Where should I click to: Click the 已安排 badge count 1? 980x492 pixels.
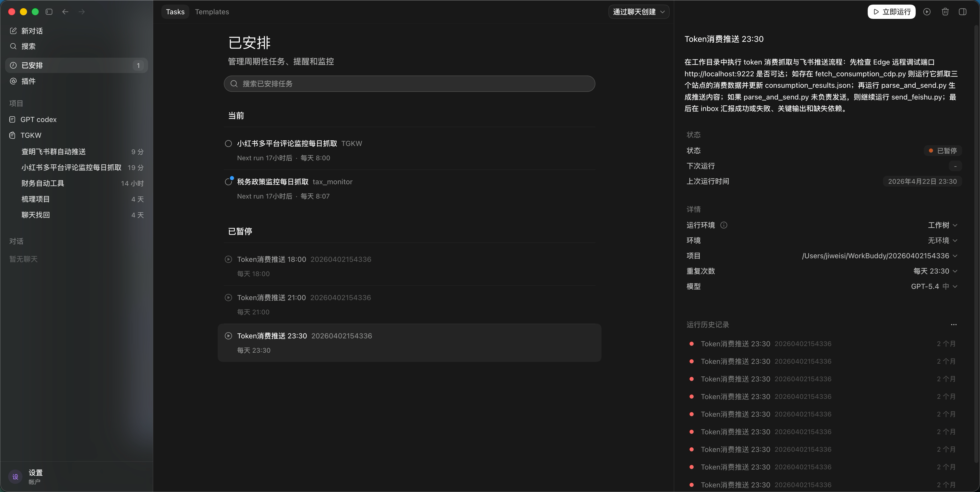(138, 65)
